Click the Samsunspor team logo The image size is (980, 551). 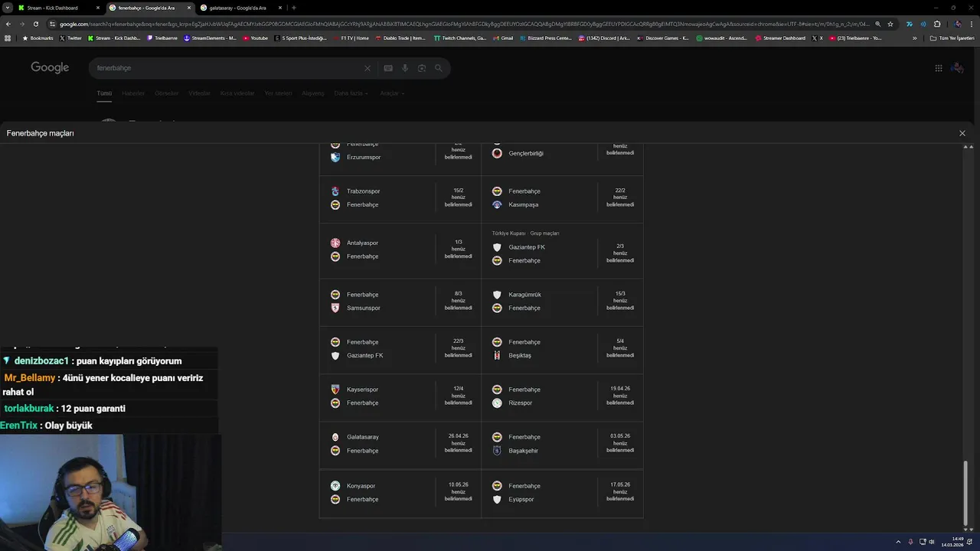click(x=335, y=308)
